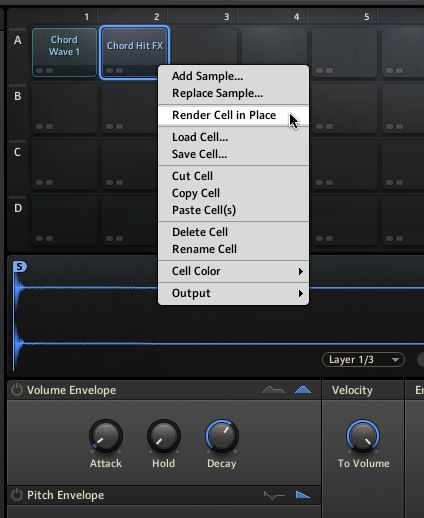This screenshot has width=424, height=518.
Task: Select the blue Pitch Envelope ramp icon
Action: click(x=303, y=495)
